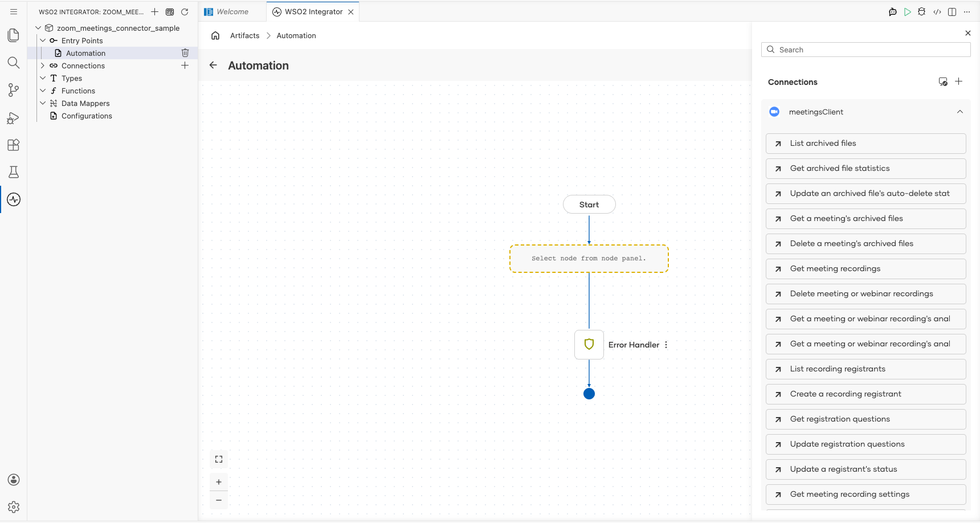Add a new connection in tree
This screenshot has width=980, height=523.
click(x=185, y=66)
